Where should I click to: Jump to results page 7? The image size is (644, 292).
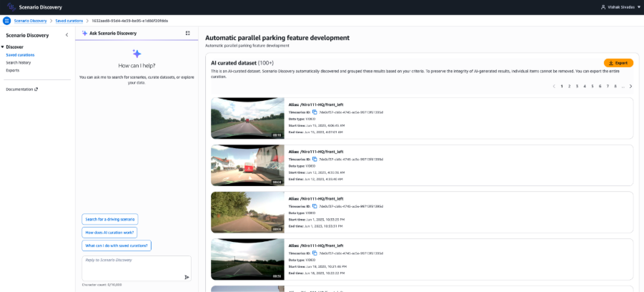click(608, 87)
